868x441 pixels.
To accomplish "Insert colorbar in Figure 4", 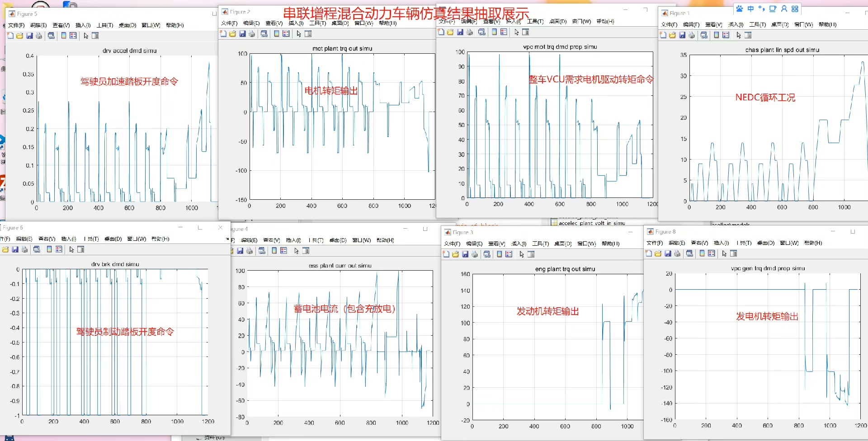I will (x=274, y=251).
